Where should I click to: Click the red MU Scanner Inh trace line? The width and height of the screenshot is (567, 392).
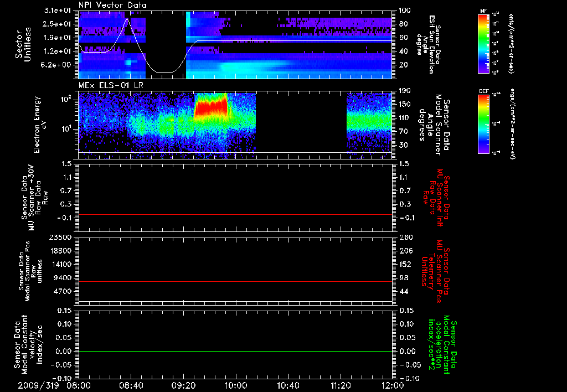coord(235,214)
